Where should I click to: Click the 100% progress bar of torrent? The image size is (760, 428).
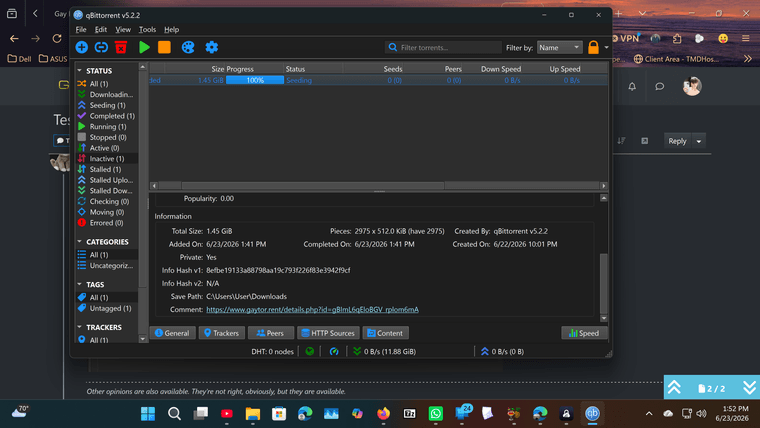(x=255, y=80)
